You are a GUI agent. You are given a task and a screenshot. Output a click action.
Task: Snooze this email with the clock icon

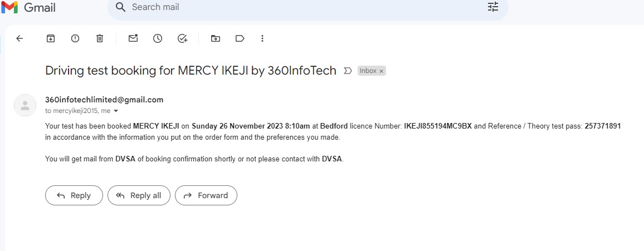pyautogui.click(x=158, y=38)
